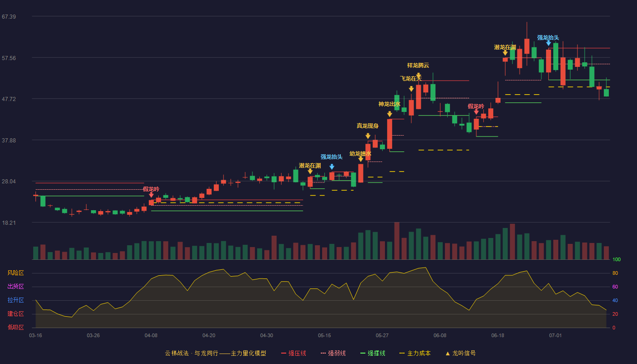Click the 04-20 date label
This screenshot has height=364, width=637.
[209, 335]
